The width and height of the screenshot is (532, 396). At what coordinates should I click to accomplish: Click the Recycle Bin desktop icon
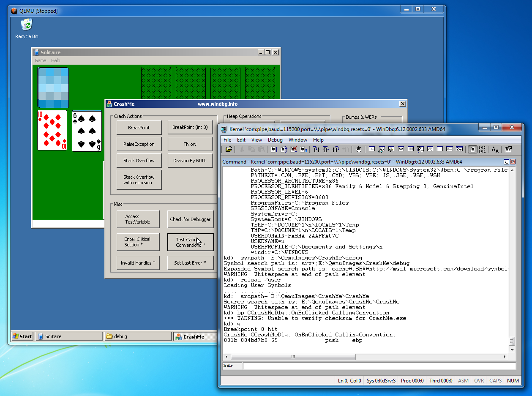[27, 28]
